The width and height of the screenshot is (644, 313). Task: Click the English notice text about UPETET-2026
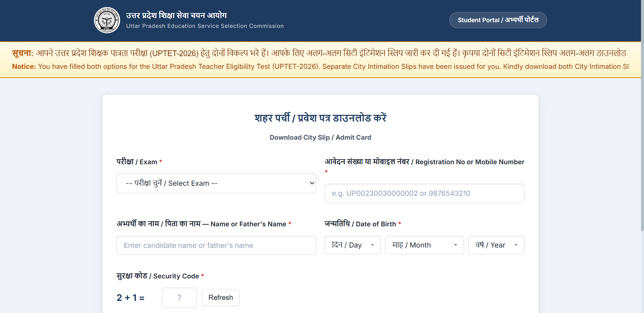tap(320, 66)
